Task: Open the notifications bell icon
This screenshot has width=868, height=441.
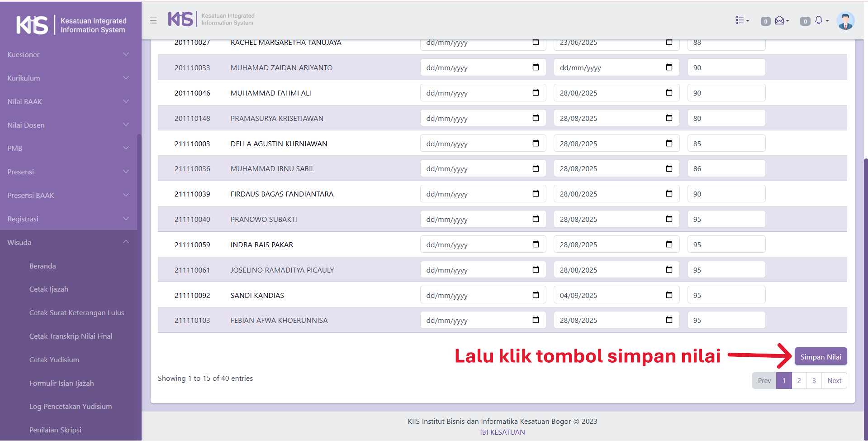Action: [819, 20]
